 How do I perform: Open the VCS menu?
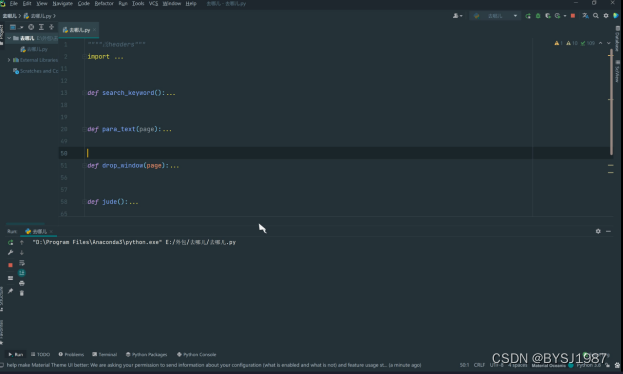click(153, 4)
